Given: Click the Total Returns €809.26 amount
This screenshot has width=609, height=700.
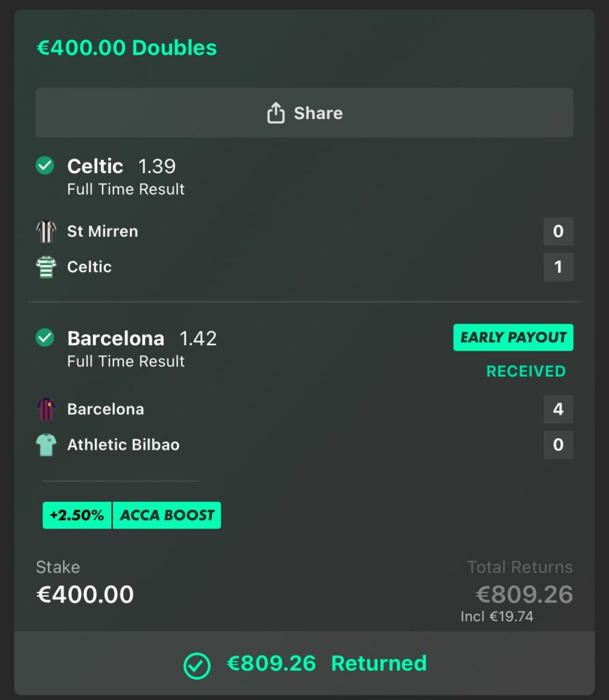Looking at the screenshot, I should click(524, 595).
